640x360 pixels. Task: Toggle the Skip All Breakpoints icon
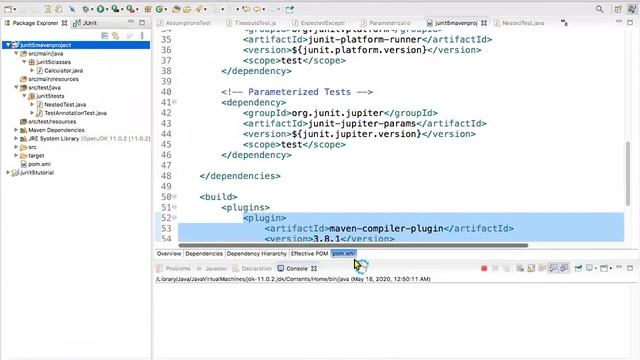click(x=72, y=9)
